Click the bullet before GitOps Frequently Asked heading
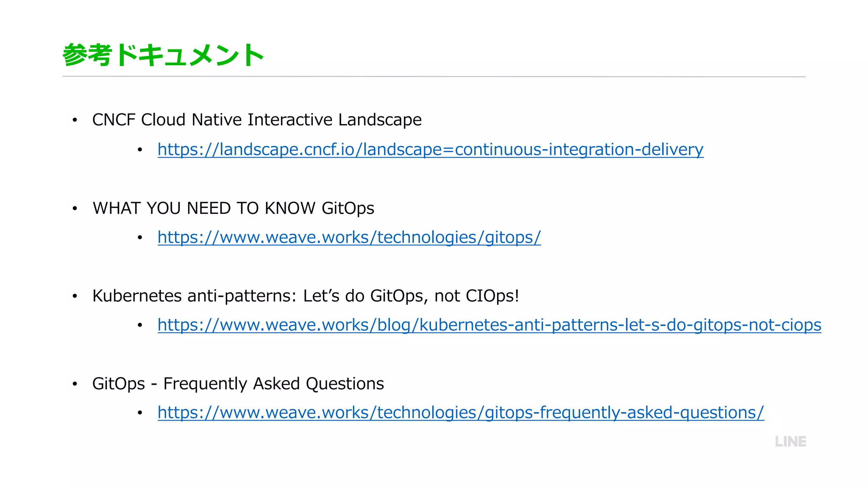The width and height of the screenshot is (868, 488). [x=75, y=384]
